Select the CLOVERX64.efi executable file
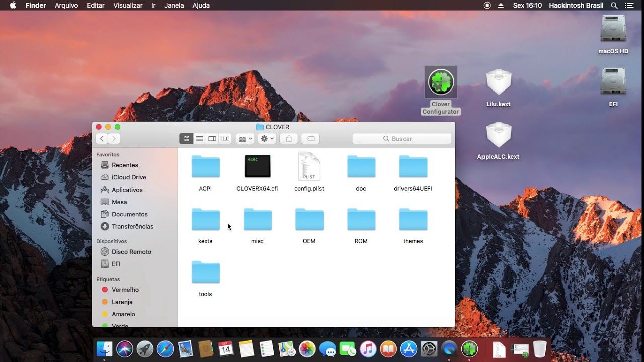 coord(258,166)
